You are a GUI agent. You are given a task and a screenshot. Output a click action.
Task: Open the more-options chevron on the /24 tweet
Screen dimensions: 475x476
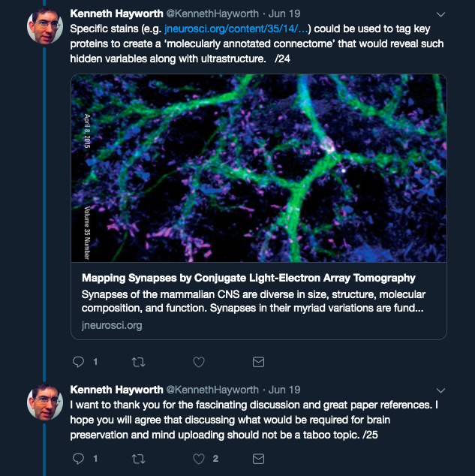pos(440,14)
